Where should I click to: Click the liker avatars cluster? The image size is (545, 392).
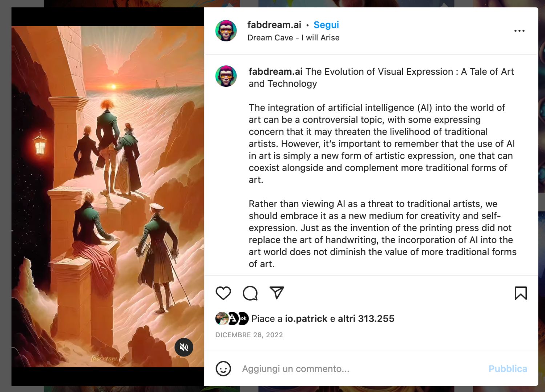point(232,319)
